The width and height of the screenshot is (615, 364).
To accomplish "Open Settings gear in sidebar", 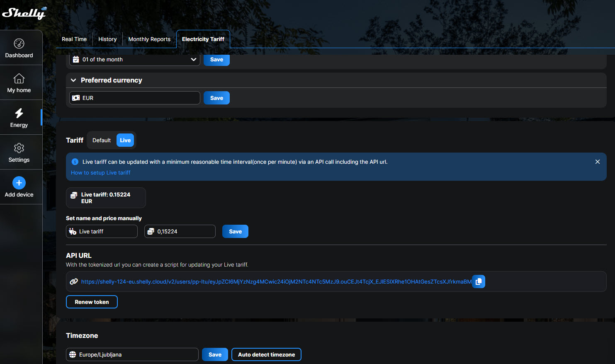I will point(19,153).
